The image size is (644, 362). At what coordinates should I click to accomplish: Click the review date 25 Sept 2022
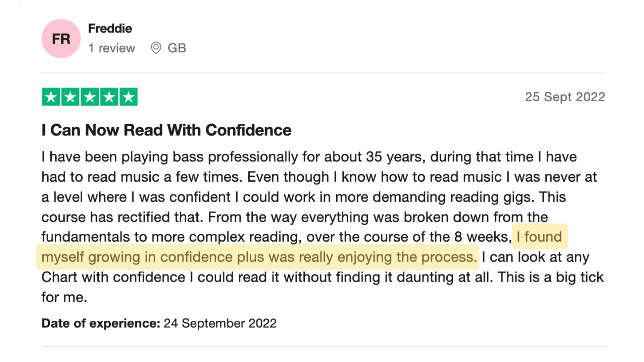click(565, 97)
